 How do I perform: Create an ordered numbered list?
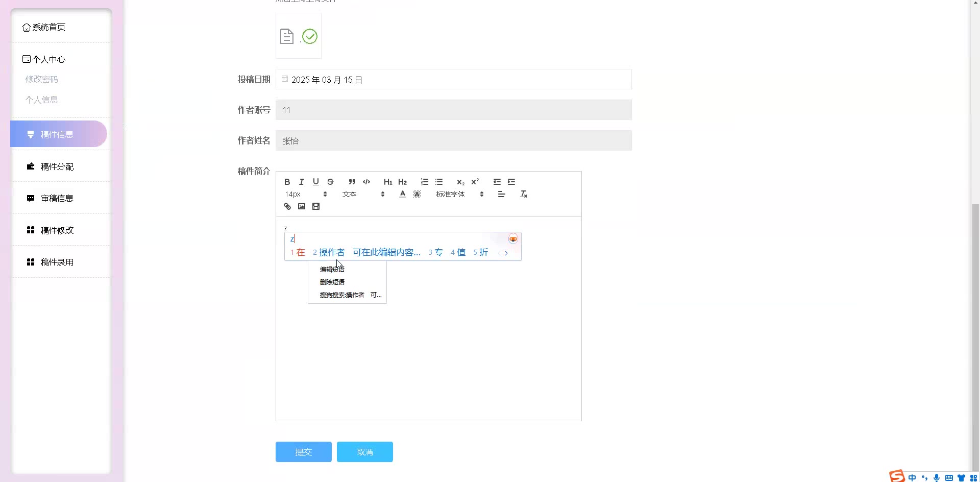click(x=425, y=182)
